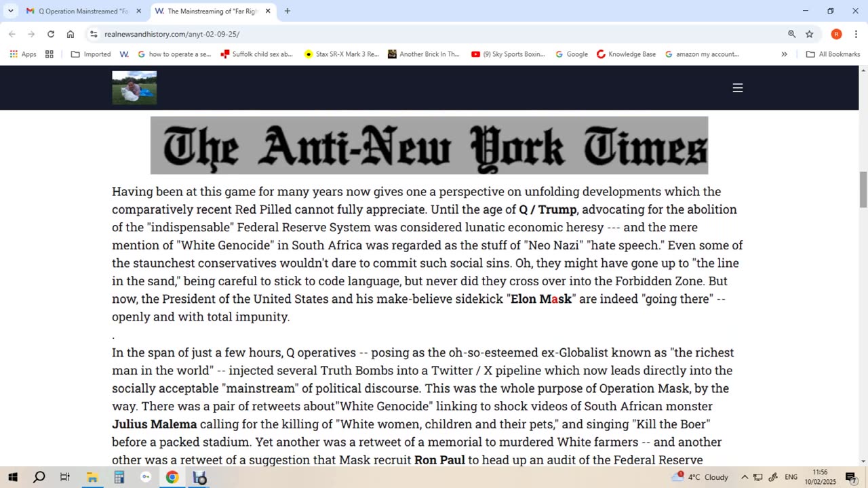Image resolution: width=868 pixels, height=488 pixels.
Task: Open 'how to operate a se...' bookmark
Action: [x=174, y=54]
